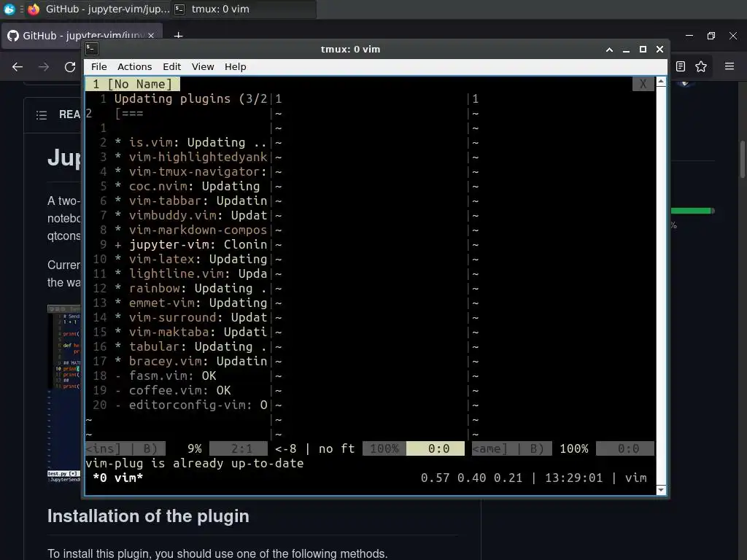This screenshot has height=560, width=747.
Task: Click the 'fasm.vim: OK' line
Action: [166, 376]
